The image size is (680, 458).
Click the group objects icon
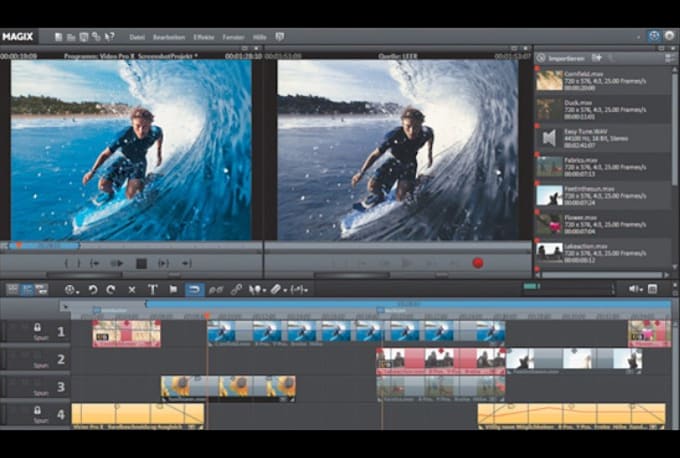(216, 289)
